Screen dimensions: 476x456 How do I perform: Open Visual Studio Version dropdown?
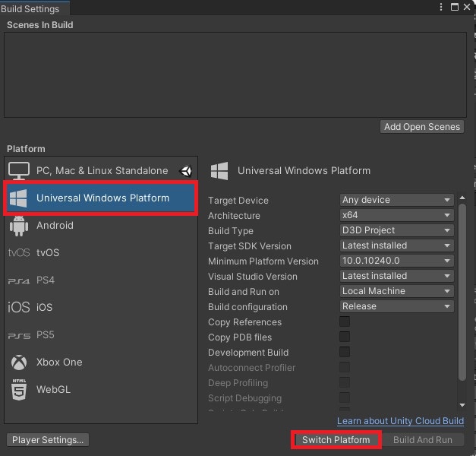point(397,276)
